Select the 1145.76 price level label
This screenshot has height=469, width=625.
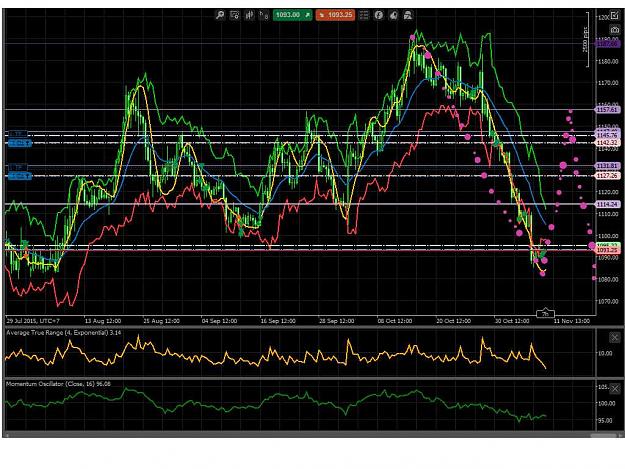[x=607, y=135]
